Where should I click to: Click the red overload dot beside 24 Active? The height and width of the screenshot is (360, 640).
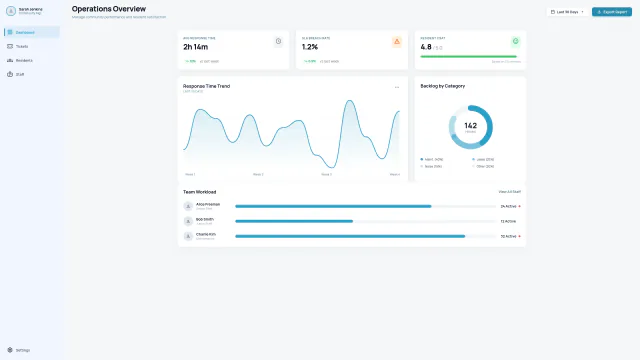tap(519, 207)
